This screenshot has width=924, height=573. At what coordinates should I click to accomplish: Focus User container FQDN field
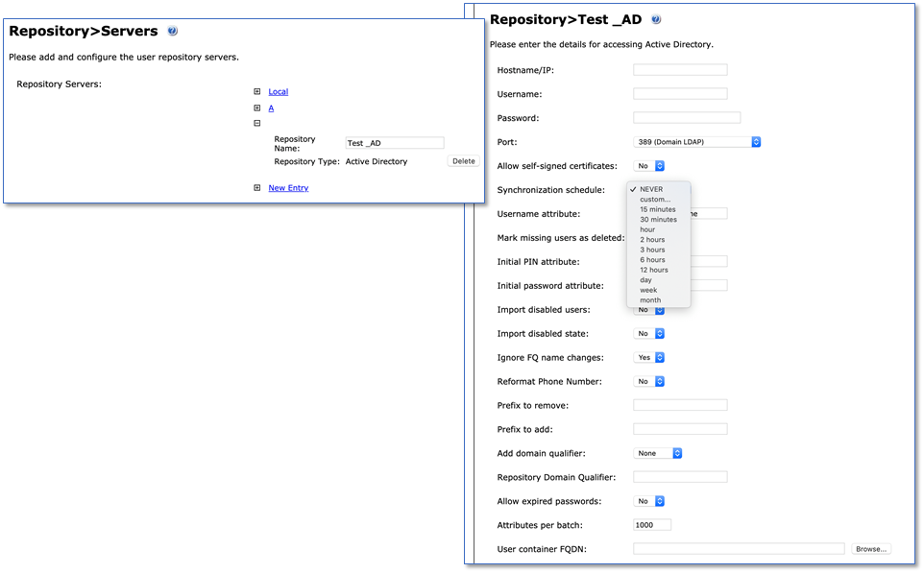click(x=739, y=549)
